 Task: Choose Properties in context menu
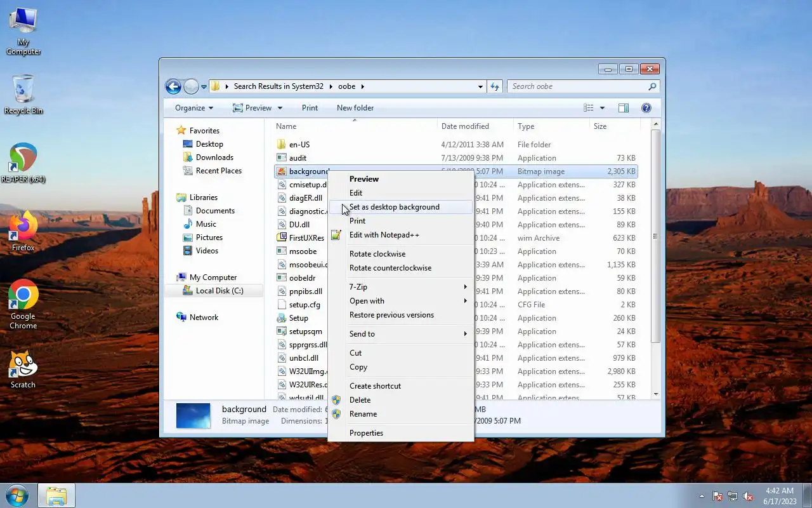[401, 433]
